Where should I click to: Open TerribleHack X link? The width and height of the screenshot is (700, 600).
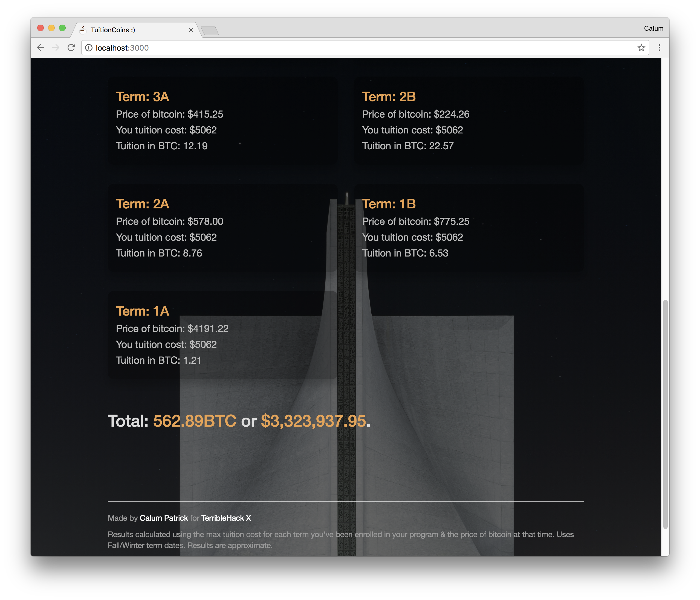226,518
